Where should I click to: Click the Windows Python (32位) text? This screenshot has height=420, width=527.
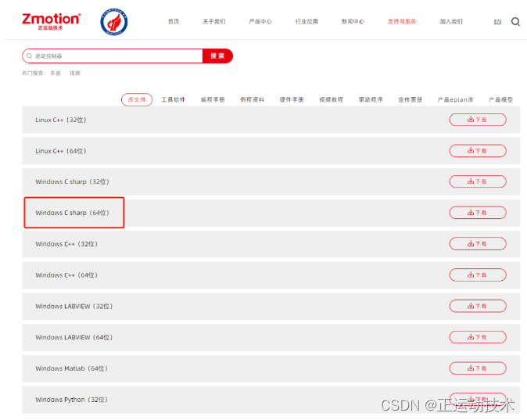pos(72,400)
